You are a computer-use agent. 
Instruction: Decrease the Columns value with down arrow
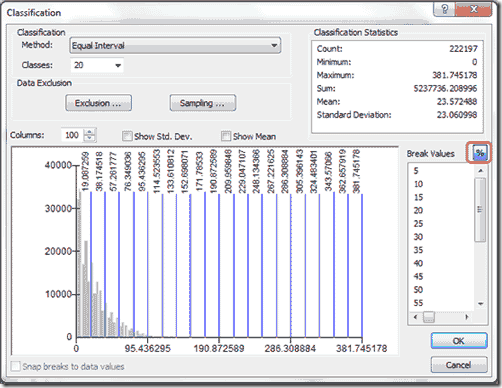tap(89, 138)
